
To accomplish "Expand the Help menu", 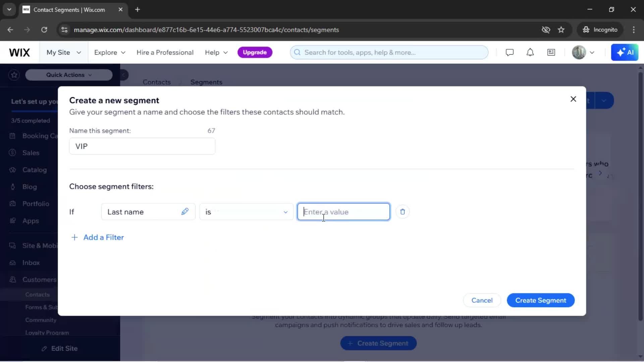I will pyautogui.click(x=216, y=52).
